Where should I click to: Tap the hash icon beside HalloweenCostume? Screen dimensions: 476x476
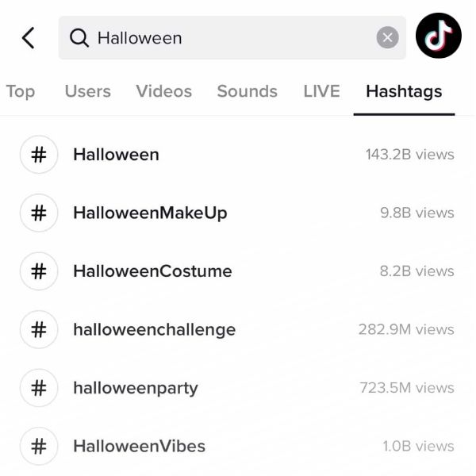[x=39, y=271]
